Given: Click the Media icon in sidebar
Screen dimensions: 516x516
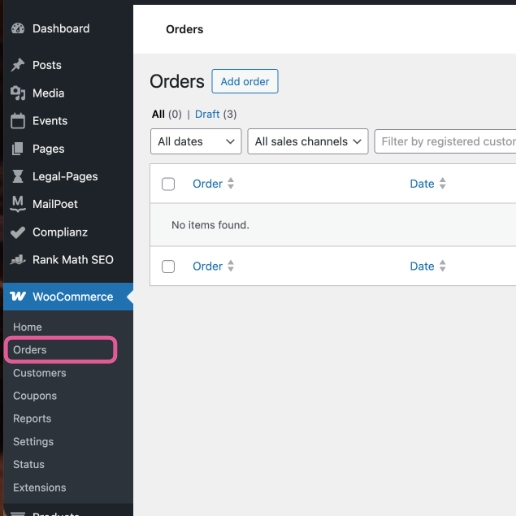Looking at the screenshot, I should pyautogui.click(x=18, y=93).
